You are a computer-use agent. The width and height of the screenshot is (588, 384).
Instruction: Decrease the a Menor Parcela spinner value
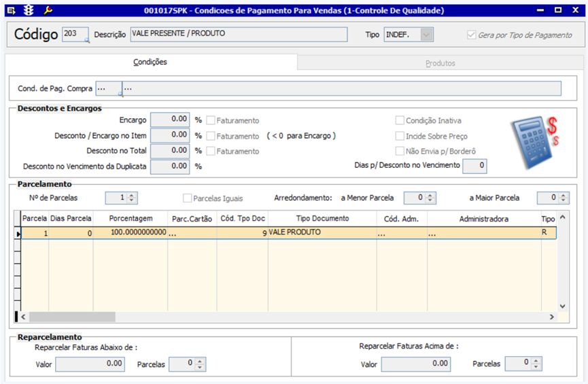pos(431,201)
